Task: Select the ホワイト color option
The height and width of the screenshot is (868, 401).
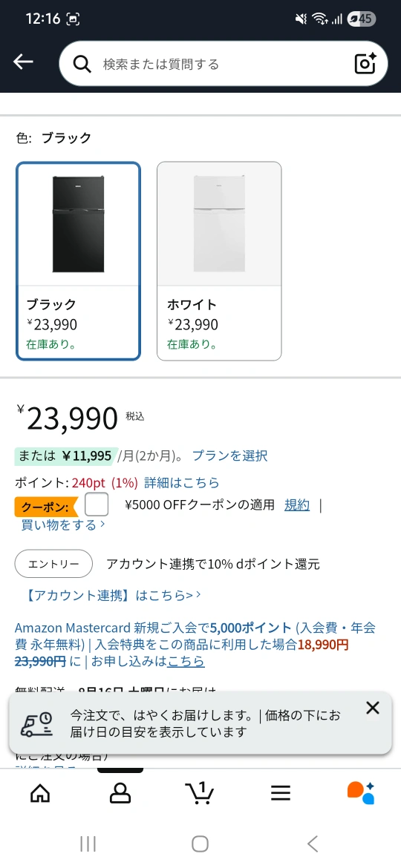Action: point(219,260)
